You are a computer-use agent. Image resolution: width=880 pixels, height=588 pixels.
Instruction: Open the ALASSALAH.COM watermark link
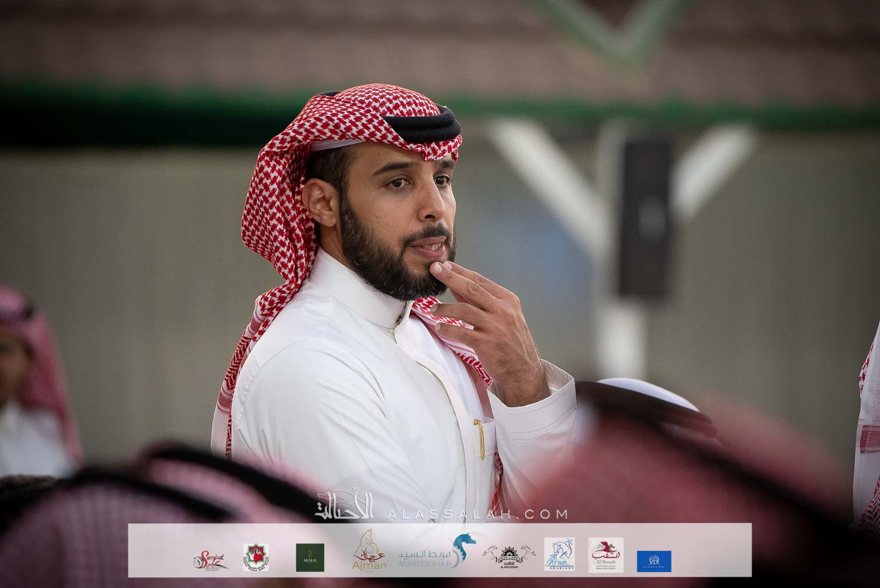[x=477, y=515]
